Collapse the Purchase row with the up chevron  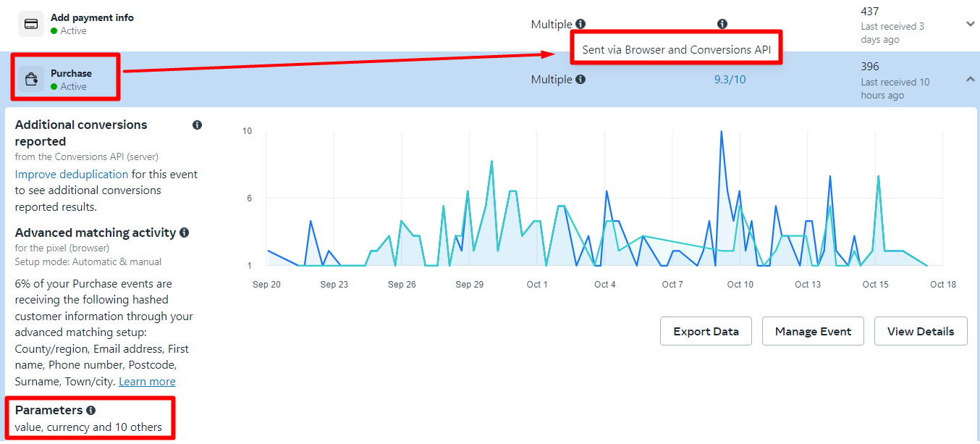click(971, 80)
